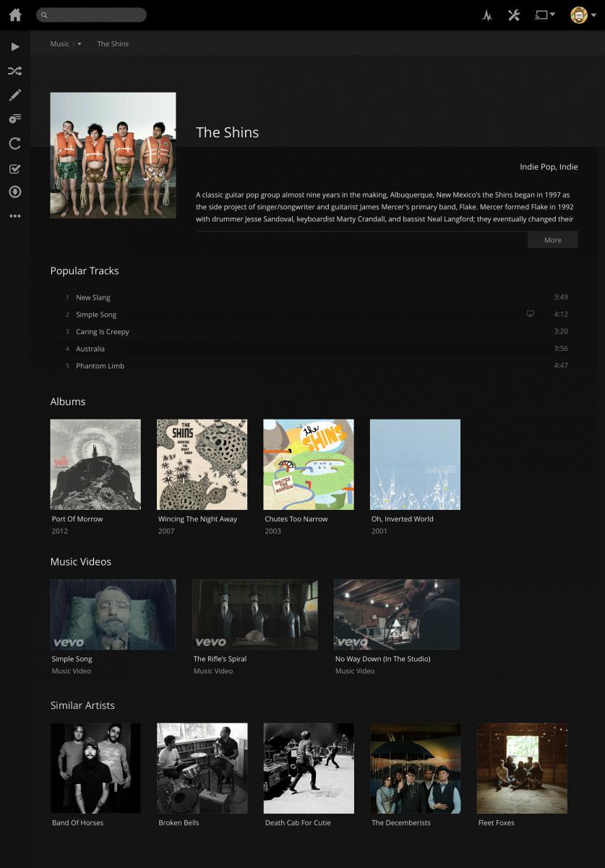Open the user avatar account menu
605x868 pixels.
[x=583, y=14]
